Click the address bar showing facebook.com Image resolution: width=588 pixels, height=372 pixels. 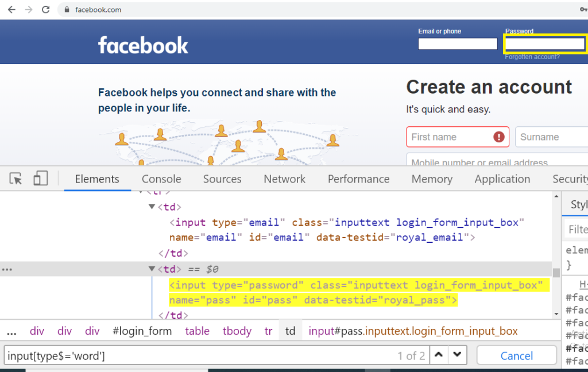(x=323, y=10)
